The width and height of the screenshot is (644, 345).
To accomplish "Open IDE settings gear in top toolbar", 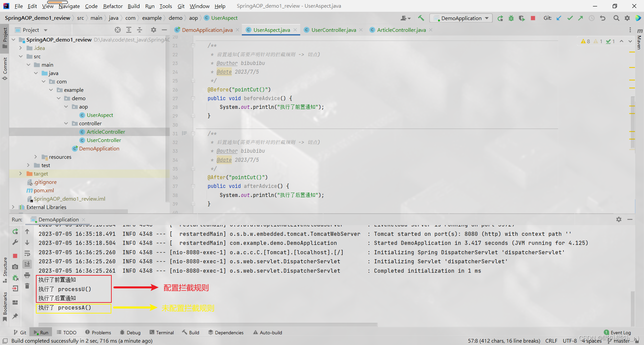I will (627, 18).
